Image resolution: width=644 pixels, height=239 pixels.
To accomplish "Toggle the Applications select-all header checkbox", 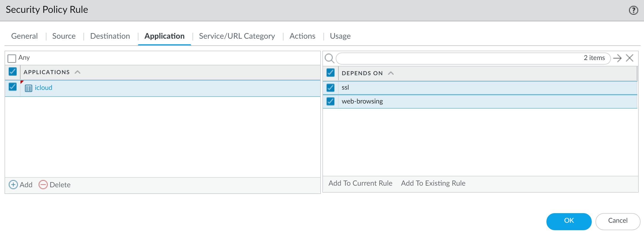I will point(13,72).
